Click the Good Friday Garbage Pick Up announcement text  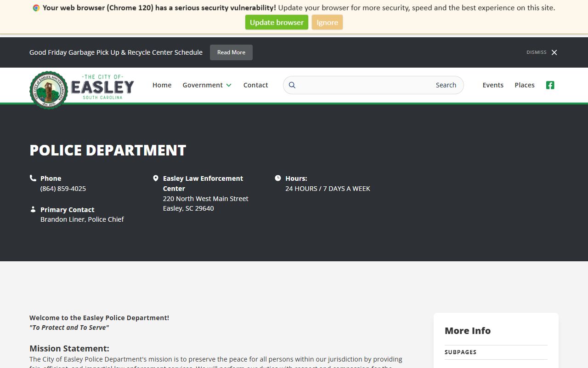[x=116, y=52]
